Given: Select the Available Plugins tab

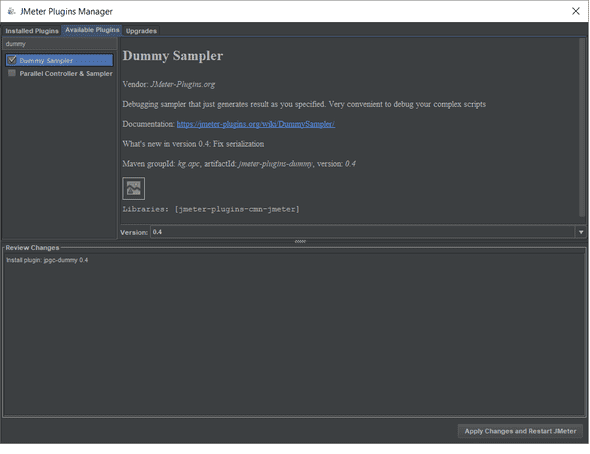Looking at the screenshot, I should [x=92, y=30].
